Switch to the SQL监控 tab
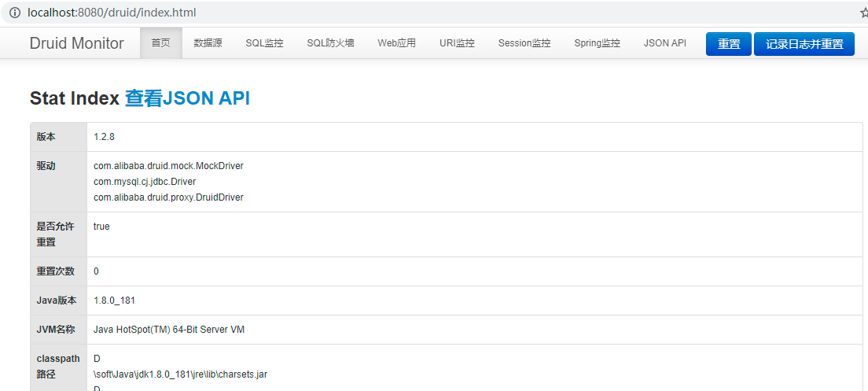Viewport: 868px width, 391px height. tap(265, 43)
